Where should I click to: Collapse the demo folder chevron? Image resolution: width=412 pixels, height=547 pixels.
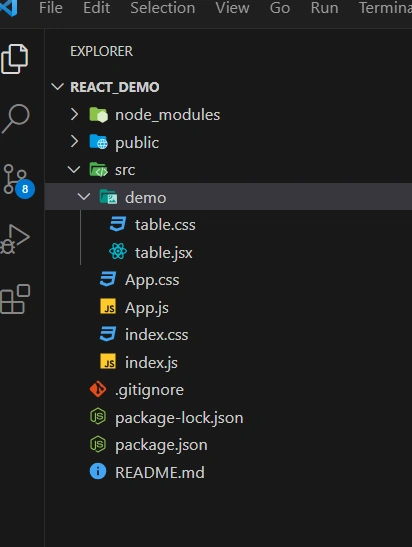click(84, 197)
